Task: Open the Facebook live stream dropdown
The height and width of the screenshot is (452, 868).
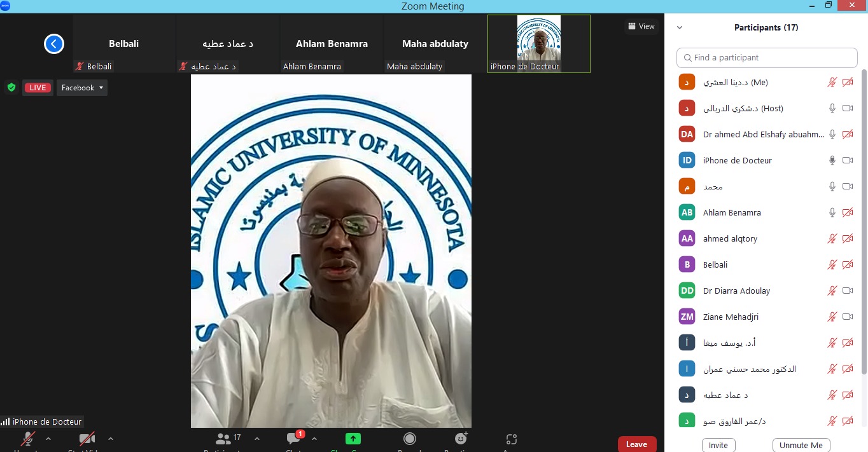Action: pyautogui.click(x=82, y=88)
